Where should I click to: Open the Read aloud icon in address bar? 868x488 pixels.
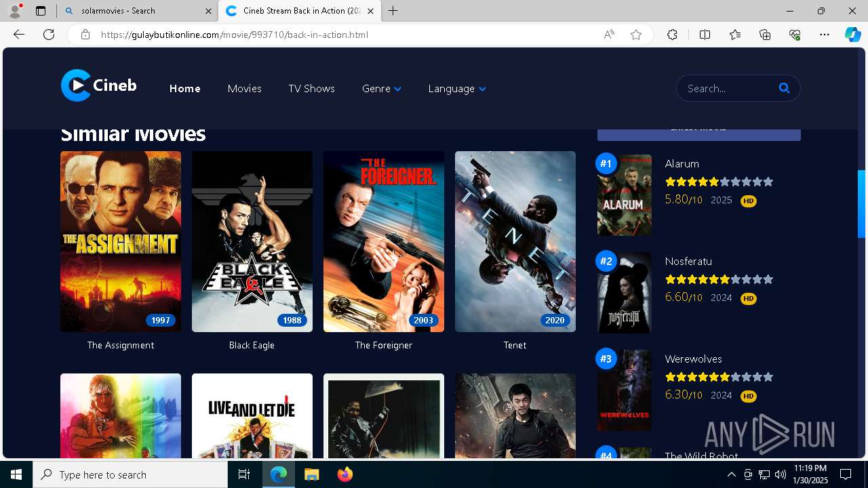click(x=609, y=35)
